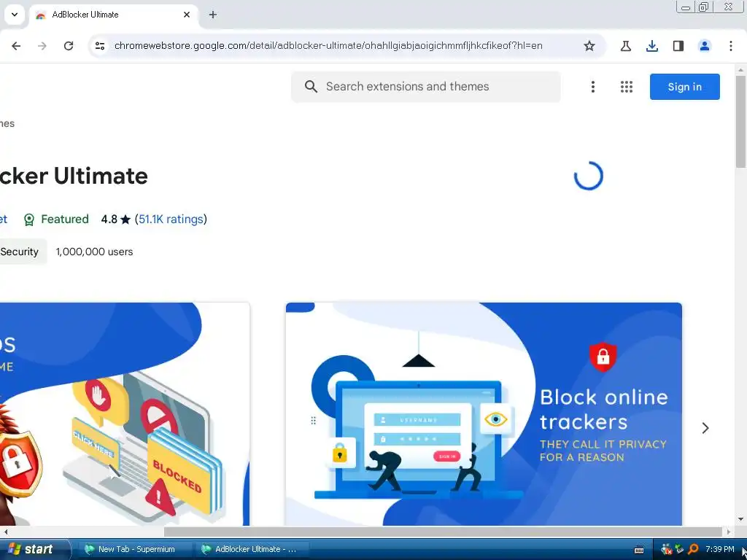
Task: Open the on-screen keyboard tray icon
Action: point(639,550)
